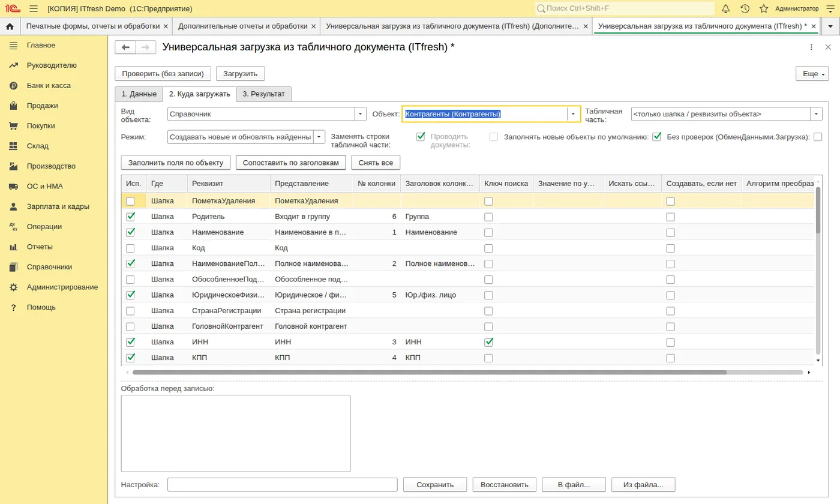The width and height of the screenshot is (840, 504).
Task: Switch to Дополнительные отчеты и обработки tab
Action: coord(243,26)
